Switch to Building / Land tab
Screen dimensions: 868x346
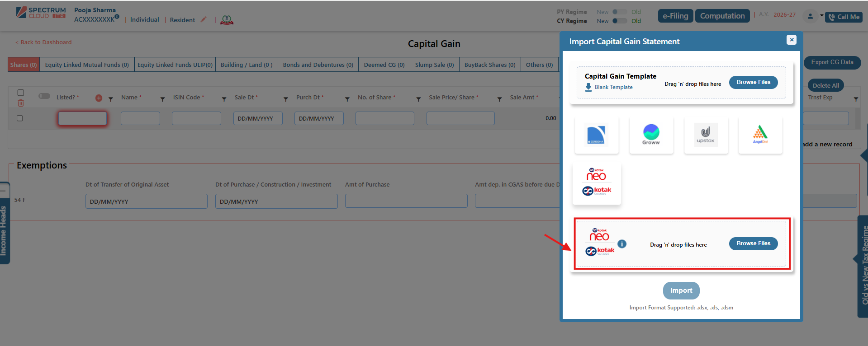coord(246,65)
